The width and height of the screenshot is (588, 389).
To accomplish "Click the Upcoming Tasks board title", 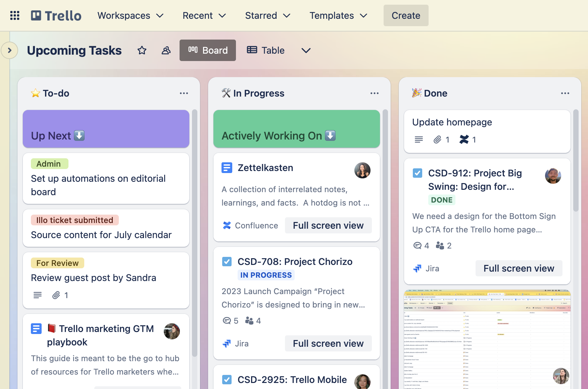I will [74, 50].
